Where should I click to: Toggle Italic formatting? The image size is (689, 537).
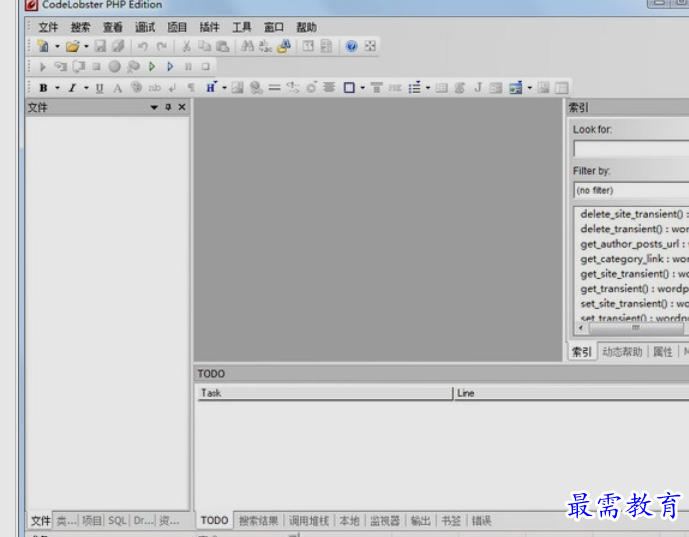[x=72, y=88]
